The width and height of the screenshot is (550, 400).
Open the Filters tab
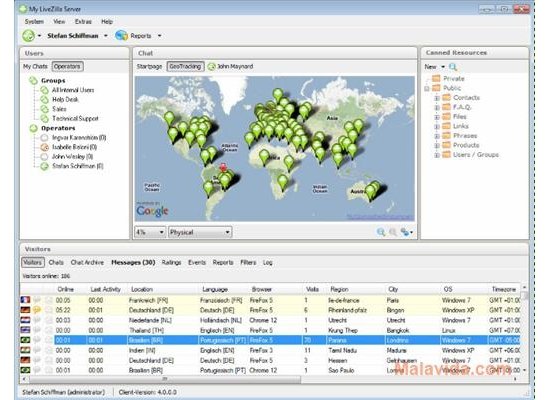[248, 262]
